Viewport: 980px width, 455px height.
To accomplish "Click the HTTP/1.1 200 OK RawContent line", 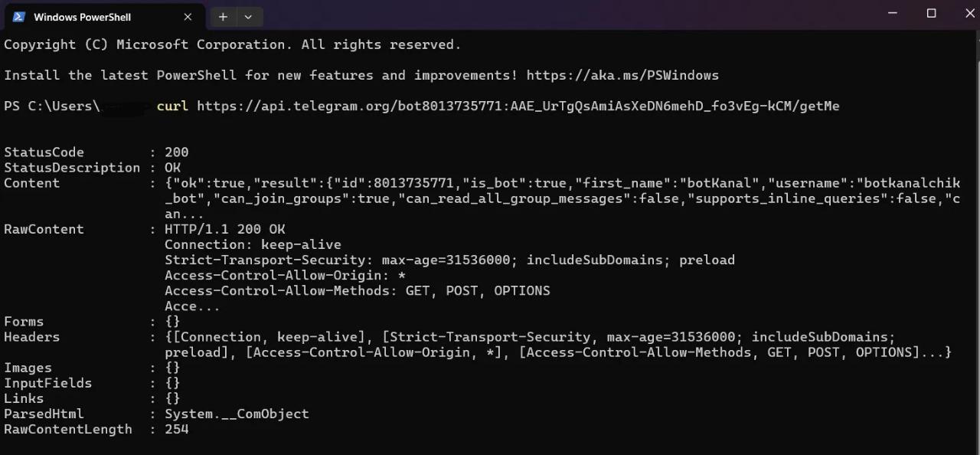I will point(224,229).
